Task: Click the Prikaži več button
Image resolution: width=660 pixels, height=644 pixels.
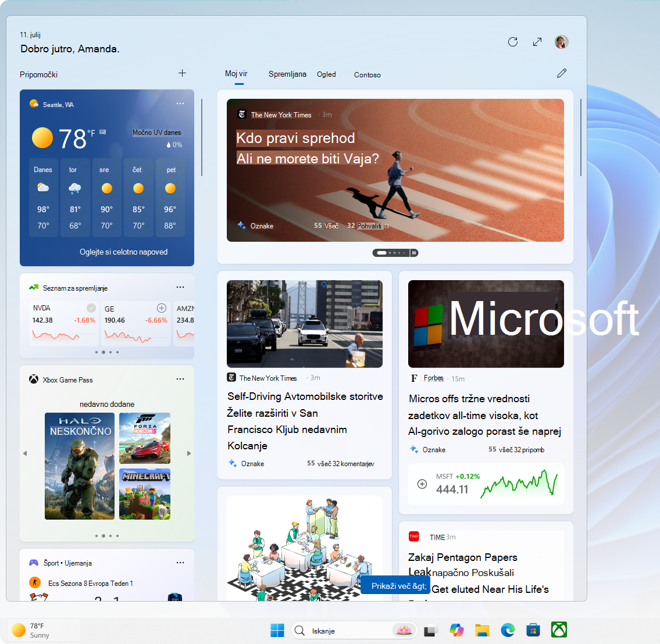Action: coord(395,585)
